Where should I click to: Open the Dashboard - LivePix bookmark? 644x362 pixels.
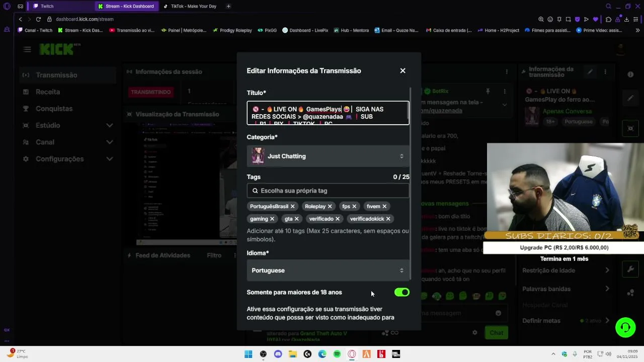point(305,30)
